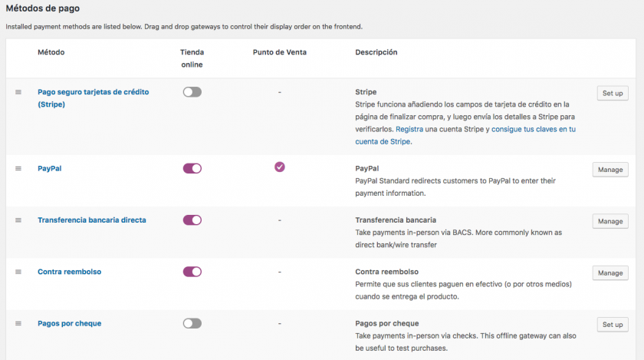Click PayPal Punto de Venta checkmark icon

pos(280,167)
